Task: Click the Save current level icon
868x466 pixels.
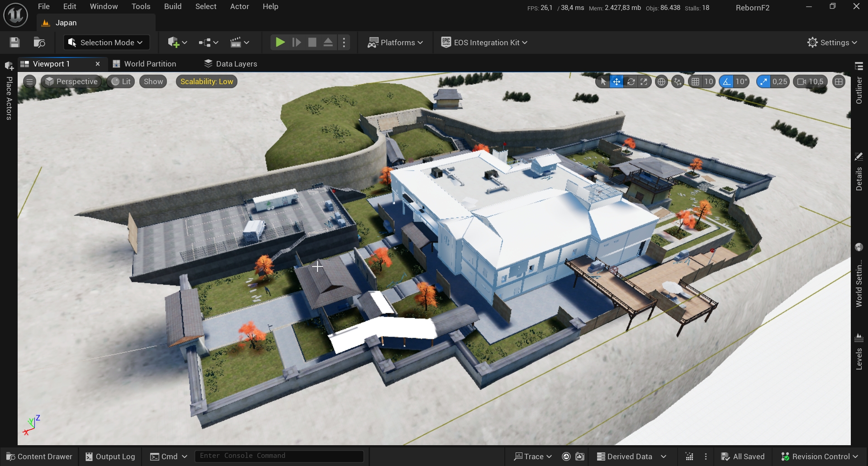Action: 14,43
